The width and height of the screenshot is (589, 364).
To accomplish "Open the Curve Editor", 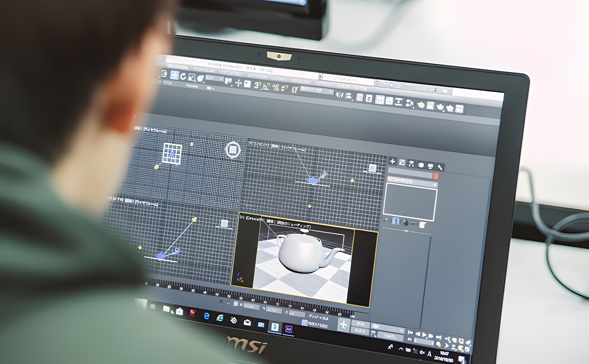I will coord(389,101).
